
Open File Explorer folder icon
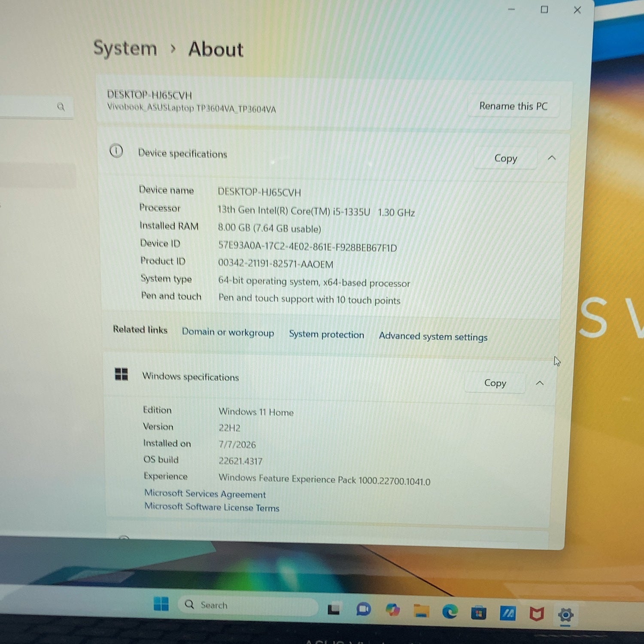421,611
